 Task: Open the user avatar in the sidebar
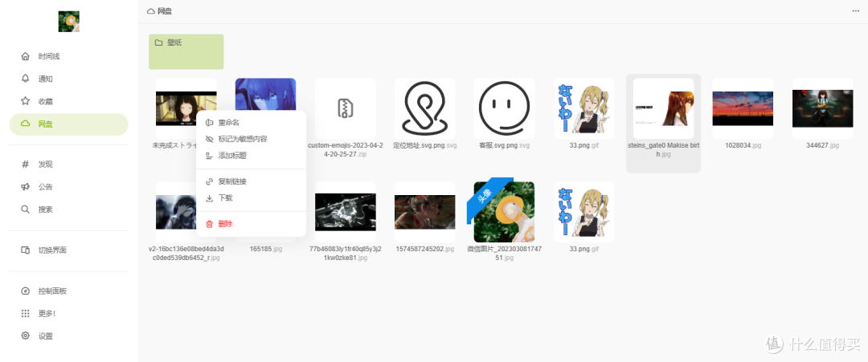[68, 22]
